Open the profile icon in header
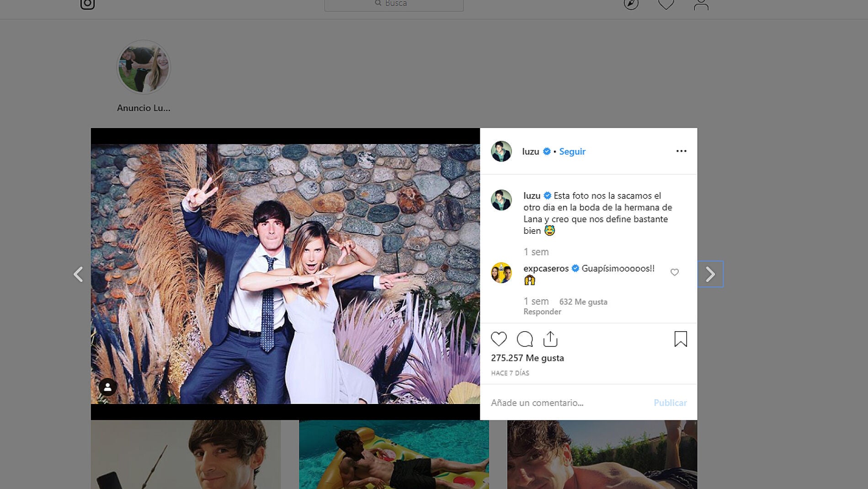Screen dimensions: 868x489 [x=701, y=5]
